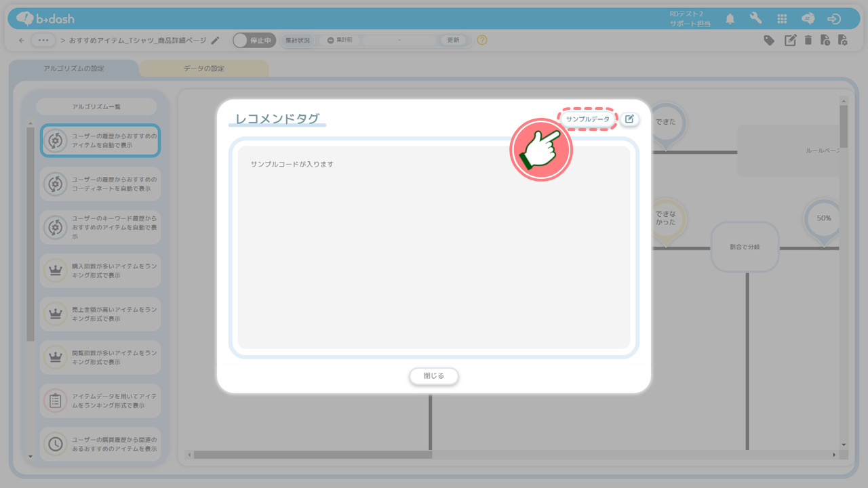The width and height of the screenshot is (868, 488).
Task: Open the wrench settings icon
Action: (x=755, y=19)
